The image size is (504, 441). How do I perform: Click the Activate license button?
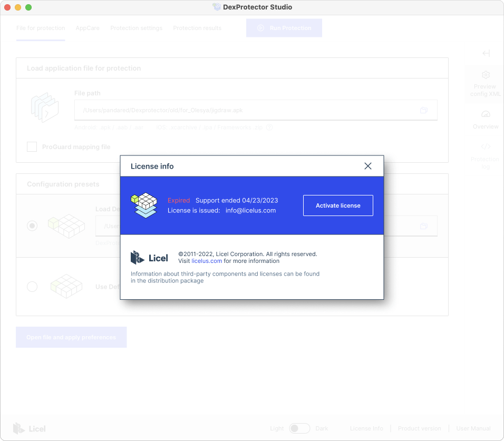pos(338,205)
